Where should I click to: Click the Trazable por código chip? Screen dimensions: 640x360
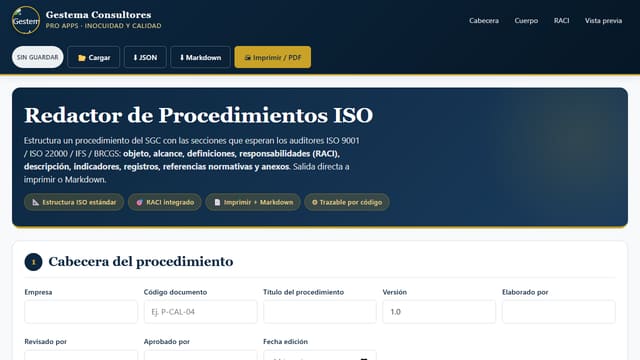point(347,202)
